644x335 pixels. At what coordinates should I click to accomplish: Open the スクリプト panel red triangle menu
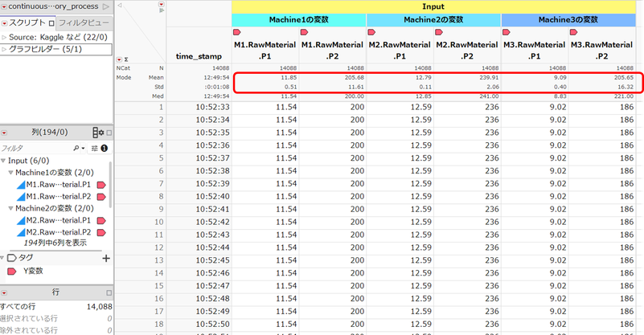pyautogui.click(x=4, y=23)
